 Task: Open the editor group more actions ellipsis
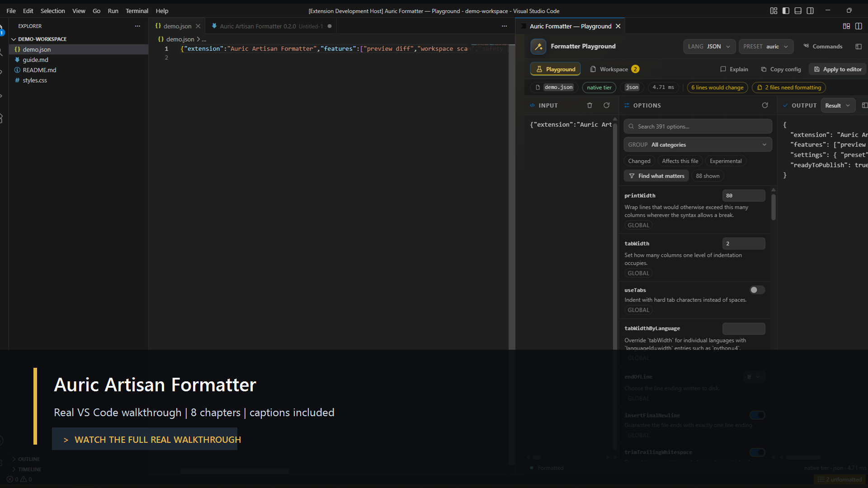tap(504, 26)
